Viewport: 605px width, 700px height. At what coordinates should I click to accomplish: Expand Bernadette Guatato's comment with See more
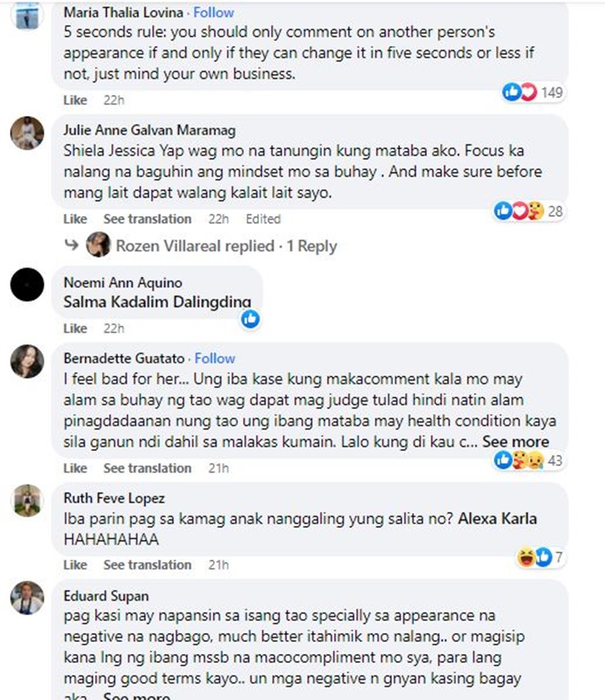[515, 441]
